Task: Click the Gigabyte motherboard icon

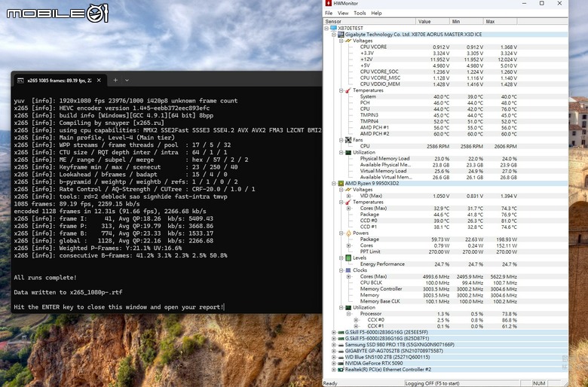Action: 341,35
